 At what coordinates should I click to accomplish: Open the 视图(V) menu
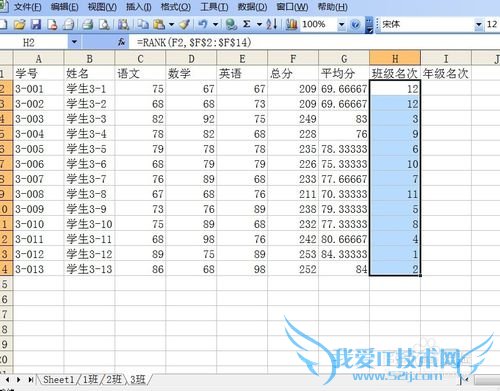(102, 7)
